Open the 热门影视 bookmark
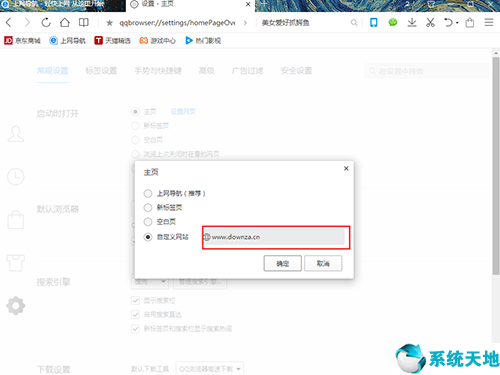Image resolution: width=500 pixels, height=375 pixels. 203,41
